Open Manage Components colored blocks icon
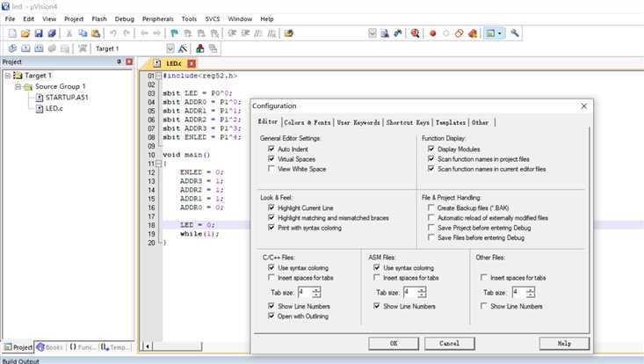Image resolution: width=644 pixels, height=364 pixels. pyautogui.click(x=200, y=48)
